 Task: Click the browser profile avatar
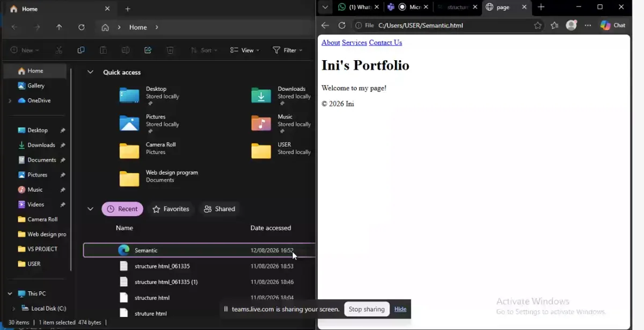[x=572, y=25]
